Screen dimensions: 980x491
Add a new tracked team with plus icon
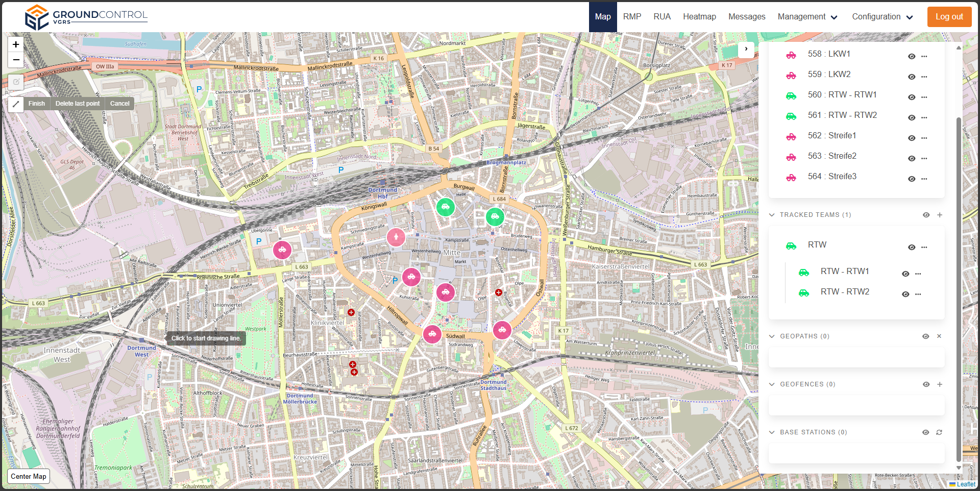939,215
